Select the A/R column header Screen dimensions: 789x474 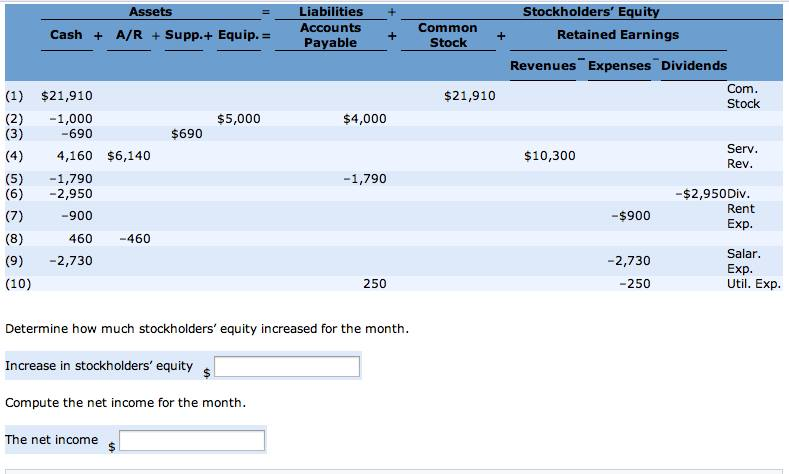129,35
